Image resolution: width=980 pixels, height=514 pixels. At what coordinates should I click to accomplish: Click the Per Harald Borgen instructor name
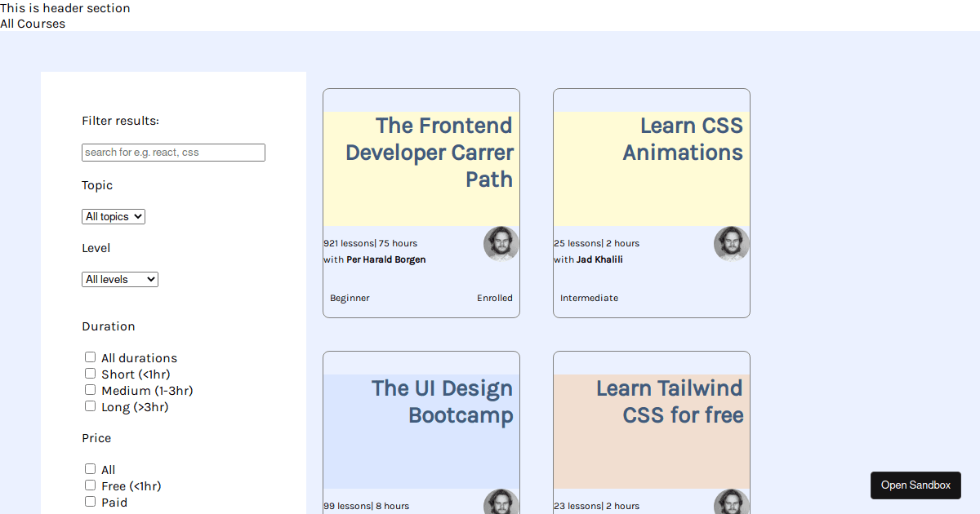(386, 259)
